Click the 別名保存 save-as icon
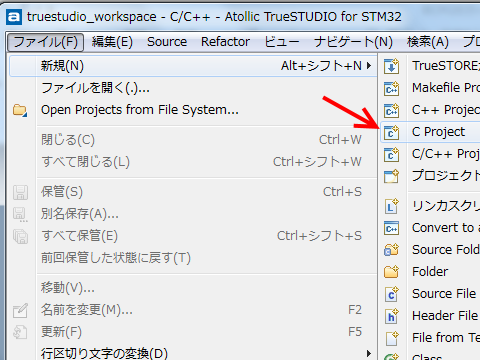Image resolution: width=480 pixels, height=360 pixels. coord(20,214)
